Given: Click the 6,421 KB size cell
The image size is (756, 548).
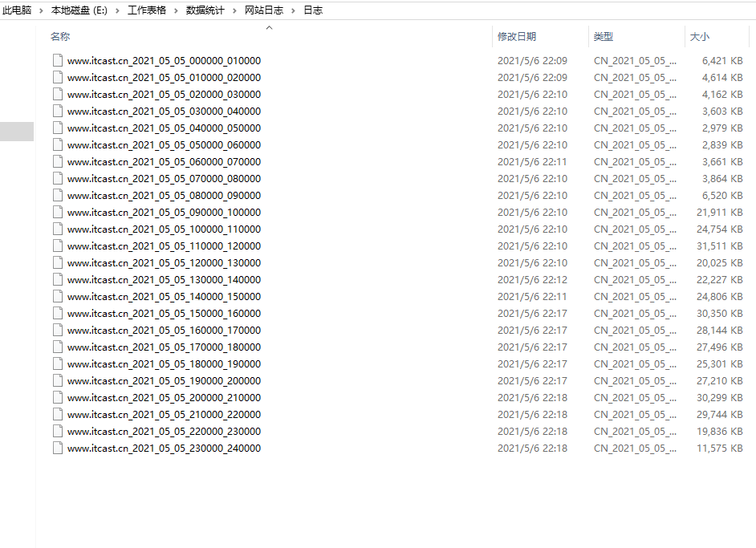Looking at the screenshot, I should tap(722, 61).
